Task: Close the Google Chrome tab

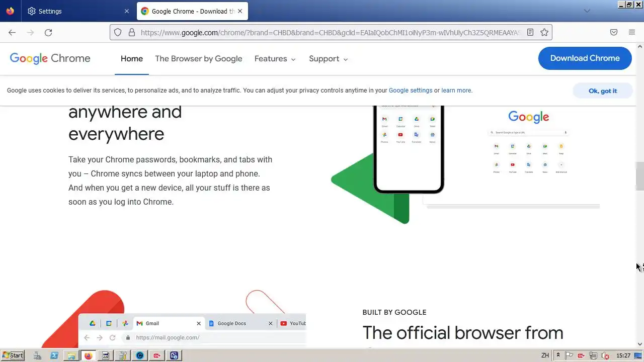Action: 240,11
